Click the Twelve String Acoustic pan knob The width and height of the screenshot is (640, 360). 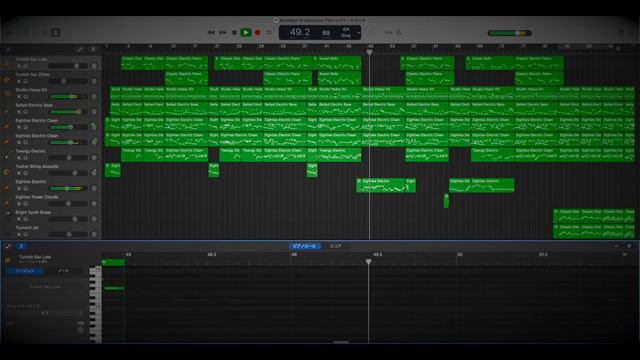94,173
